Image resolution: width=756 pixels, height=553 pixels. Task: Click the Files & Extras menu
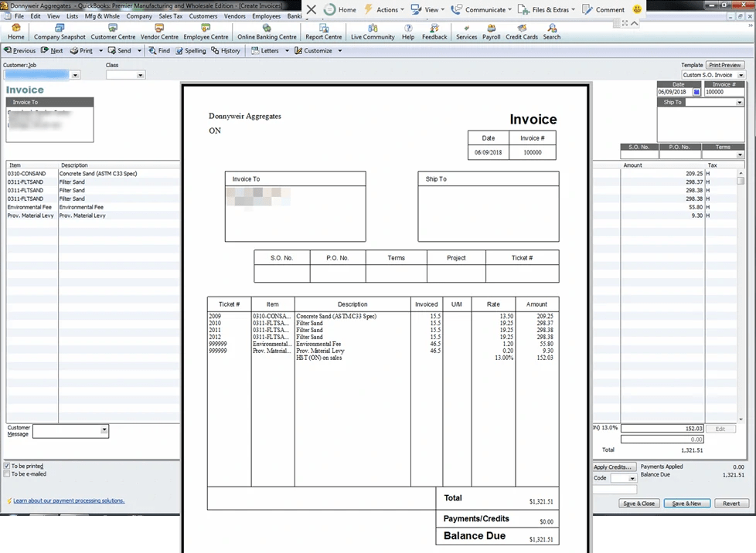[x=547, y=9]
